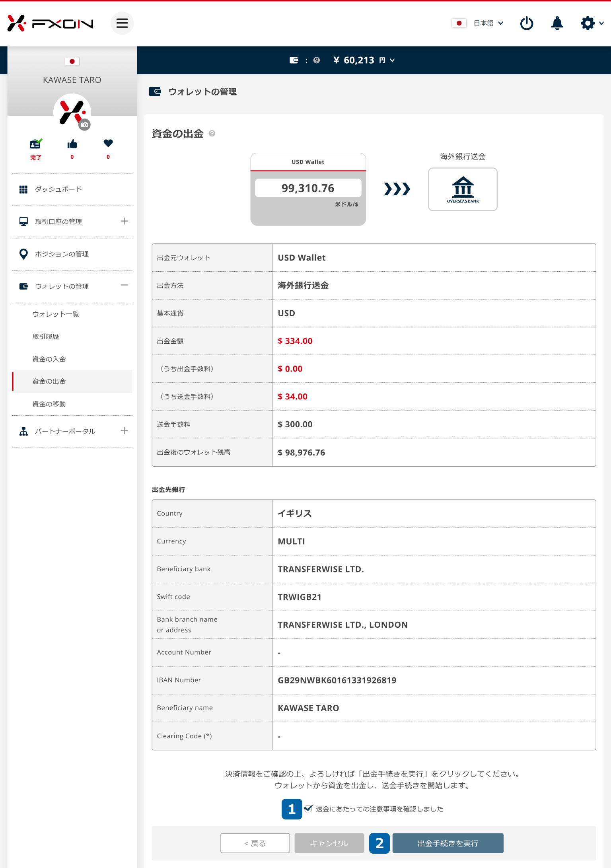Image resolution: width=611 pixels, height=868 pixels.
Task: Click the MULTI currency value
Action: pyautogui.click(x=292, y=541)
